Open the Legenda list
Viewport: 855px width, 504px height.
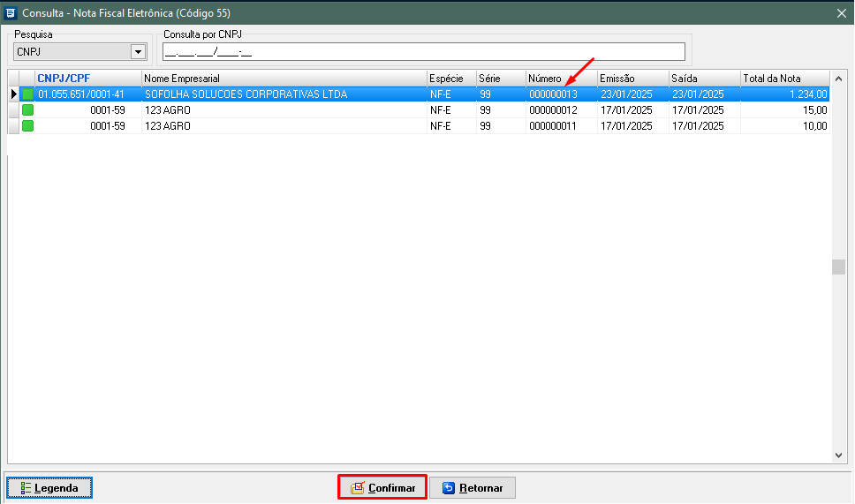click(49, 487)
